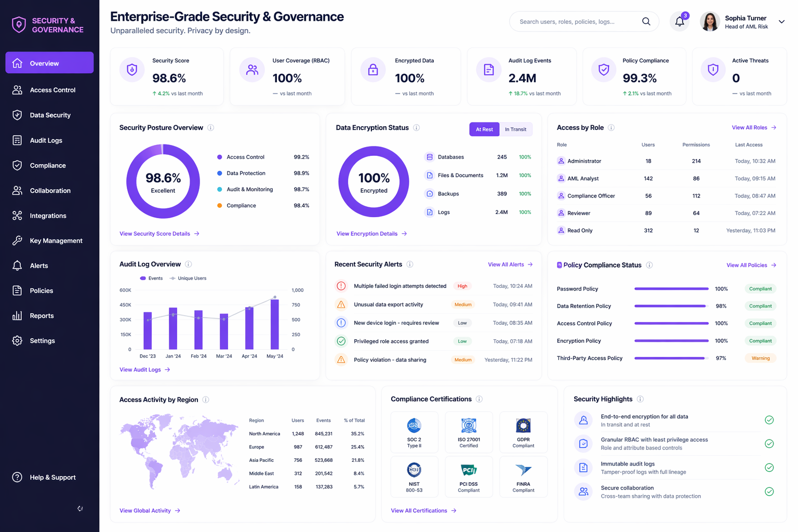Expand the Sophia Turner profile dropdown

click(781, 22)
